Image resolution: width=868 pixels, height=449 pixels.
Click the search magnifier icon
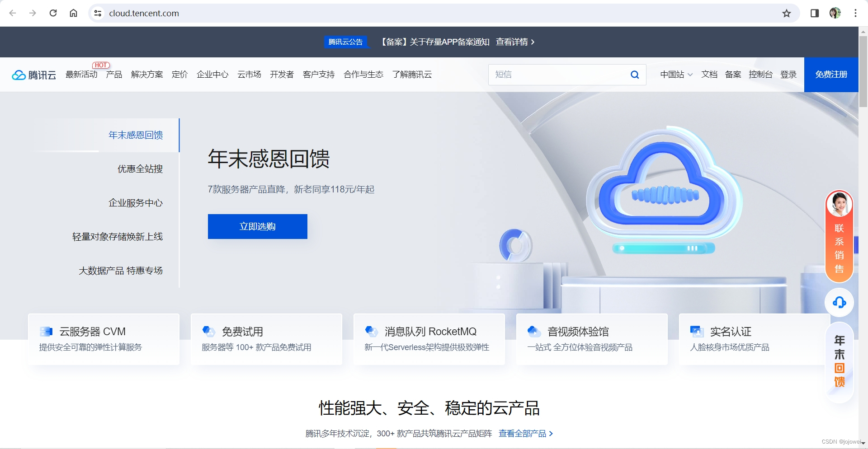[x=634, y=75]
